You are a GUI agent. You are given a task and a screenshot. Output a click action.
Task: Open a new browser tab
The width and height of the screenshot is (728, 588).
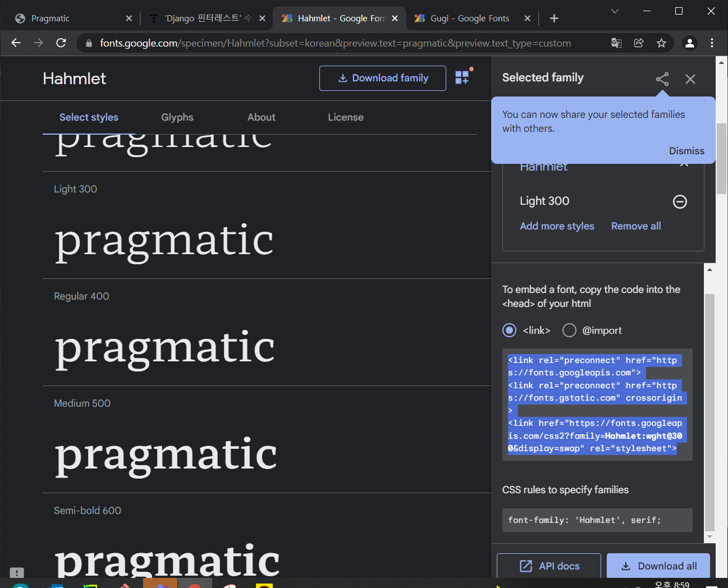pos(554,19)
